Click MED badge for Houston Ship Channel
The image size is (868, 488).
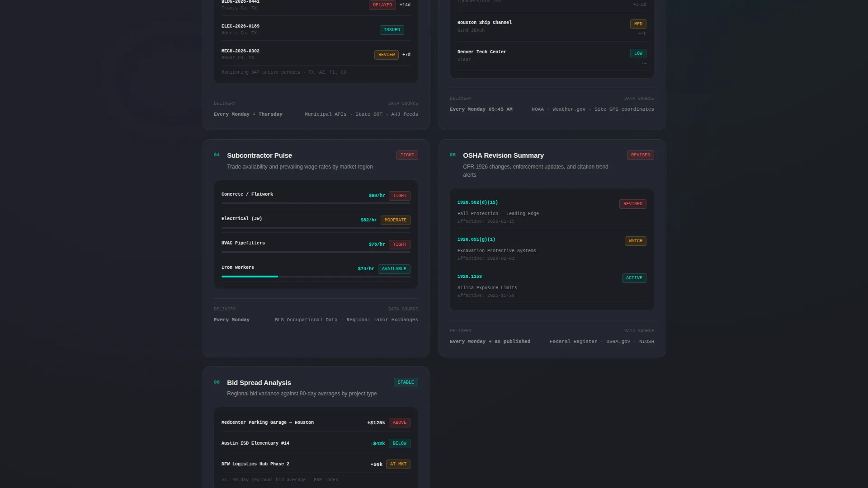(x=638, y=24)
